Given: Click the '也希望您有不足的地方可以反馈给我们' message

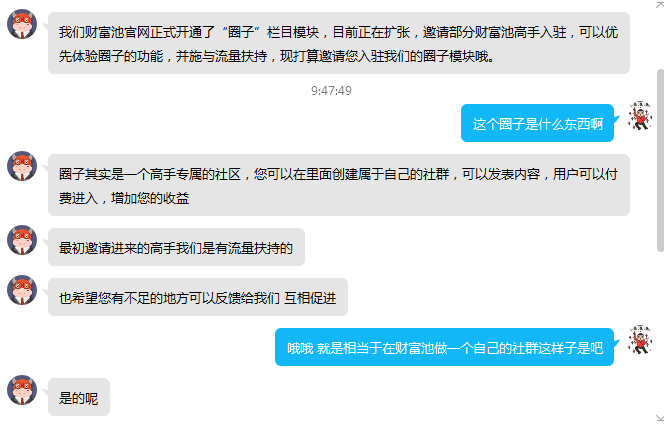Looking at the screenshot, I should click(198, 297).
